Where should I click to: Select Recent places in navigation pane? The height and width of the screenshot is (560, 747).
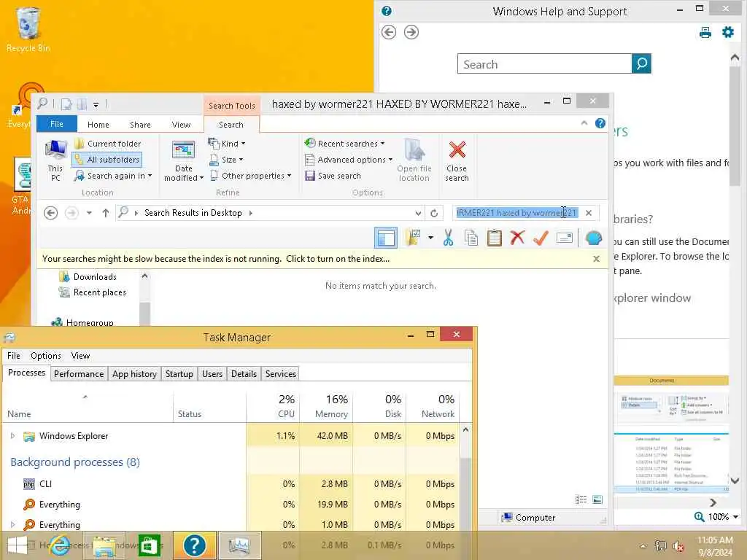click(x=93, y=292)
